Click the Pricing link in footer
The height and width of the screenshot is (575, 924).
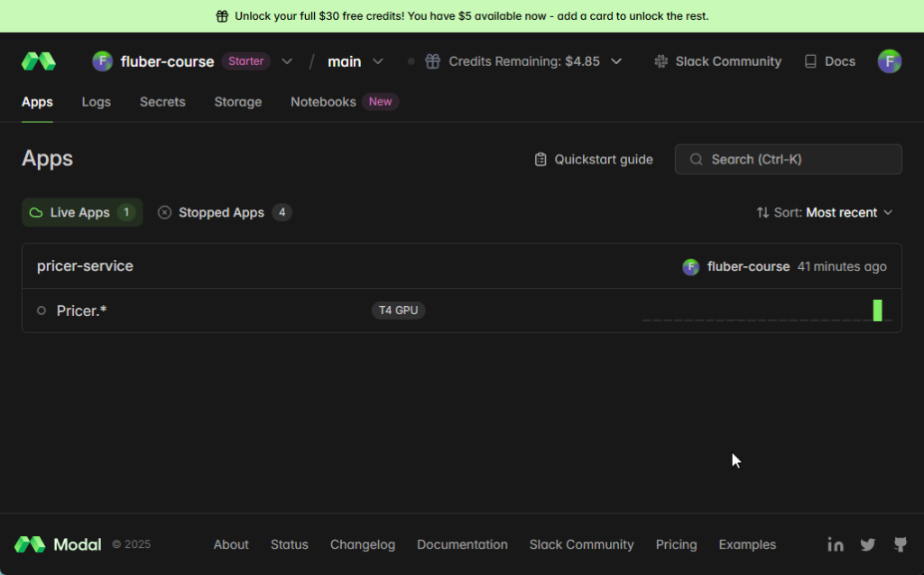[676, 544]
